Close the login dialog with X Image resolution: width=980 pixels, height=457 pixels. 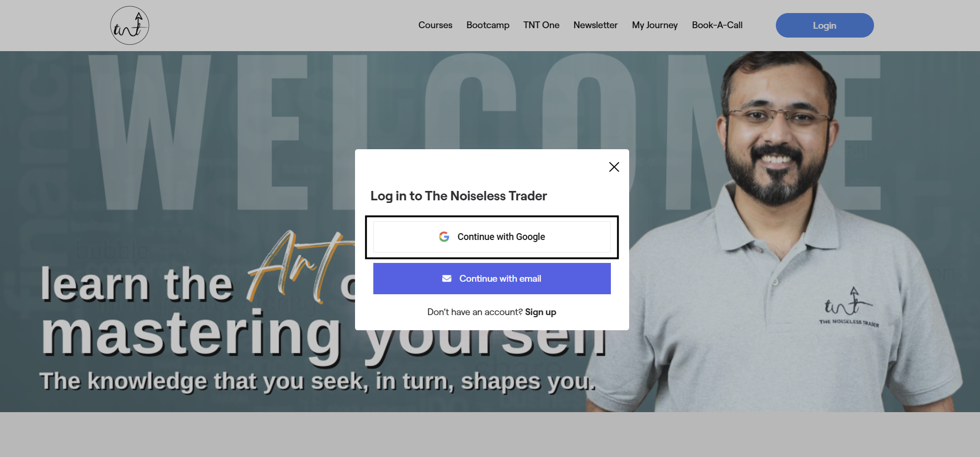click(614, 167)
